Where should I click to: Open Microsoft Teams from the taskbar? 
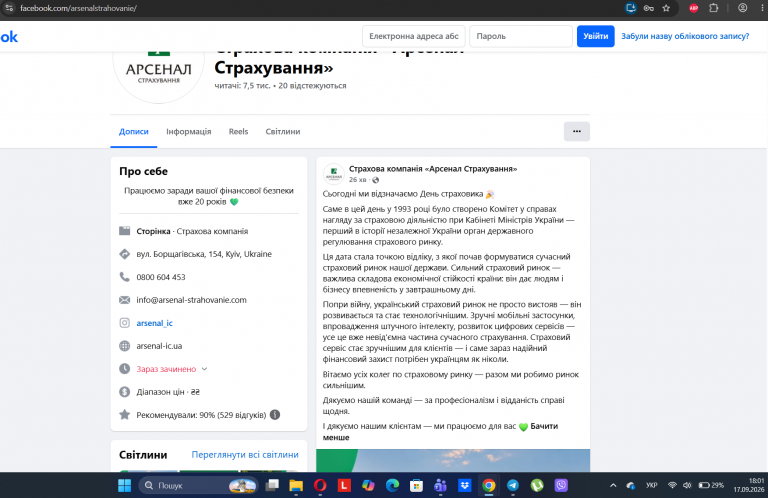point(440,485)
